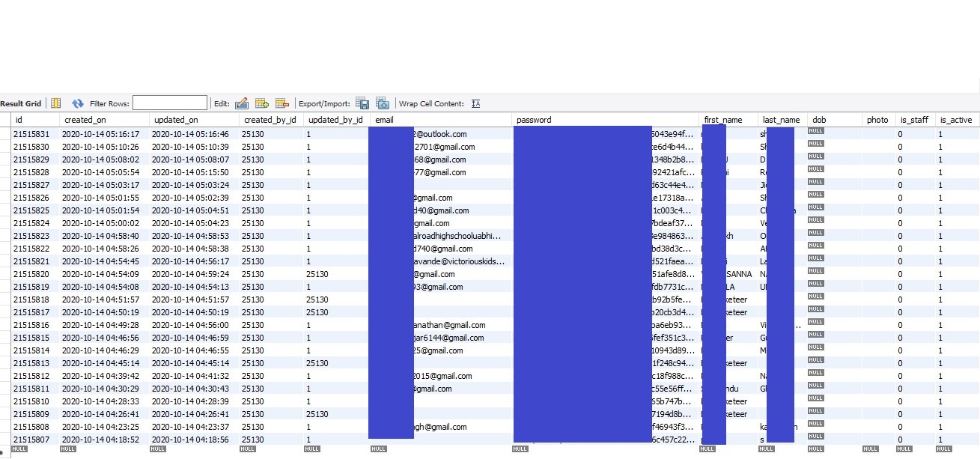The height and width of the screenshot is (459, 980).
Task: Refresh the result grid data
Action: tap(78, 103)
